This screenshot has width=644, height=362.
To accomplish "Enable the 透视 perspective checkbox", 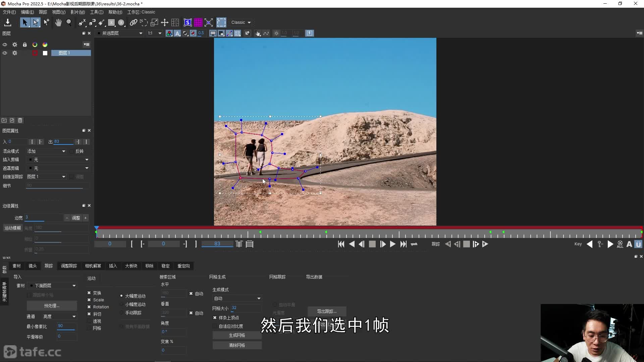I will click(89, 321).
